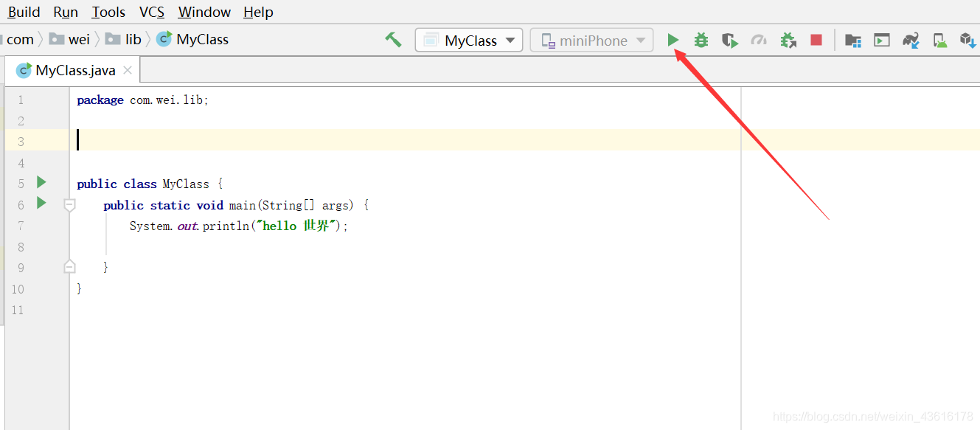This screenshot has height=430, width=980.
Task: Click the Debug bug icon in toolbar
Action: point(701,40)
